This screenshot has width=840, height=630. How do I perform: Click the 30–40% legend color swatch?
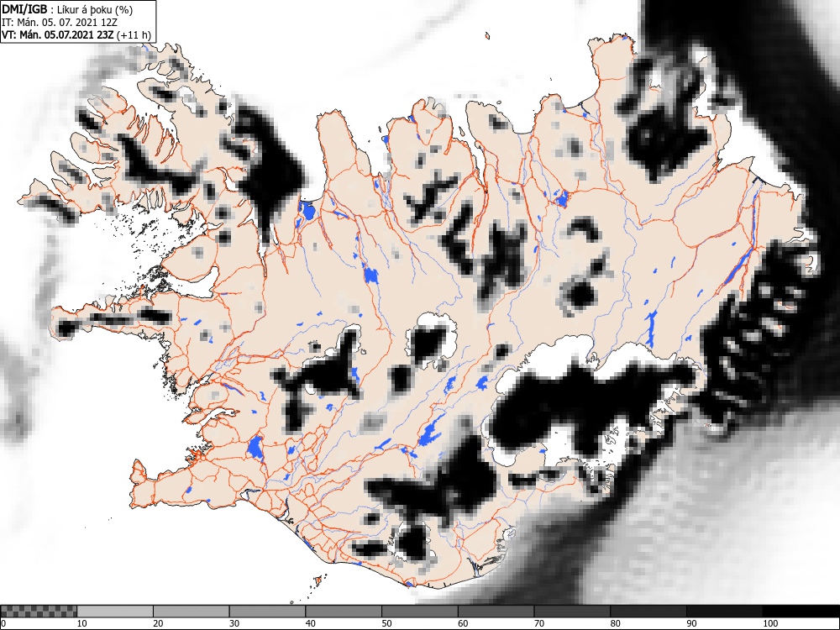[x=267, y=612]
